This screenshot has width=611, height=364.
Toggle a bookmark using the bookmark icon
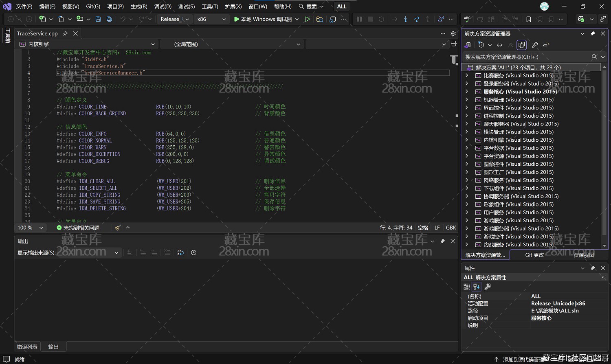(528, 19)
